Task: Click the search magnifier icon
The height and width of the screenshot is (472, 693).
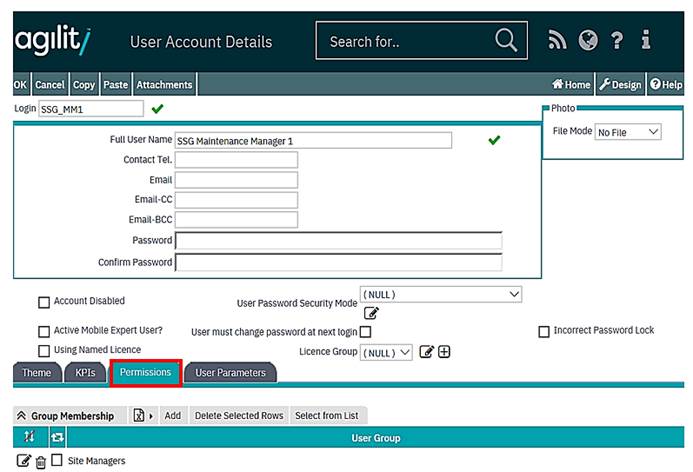Action: click(506, 41)
